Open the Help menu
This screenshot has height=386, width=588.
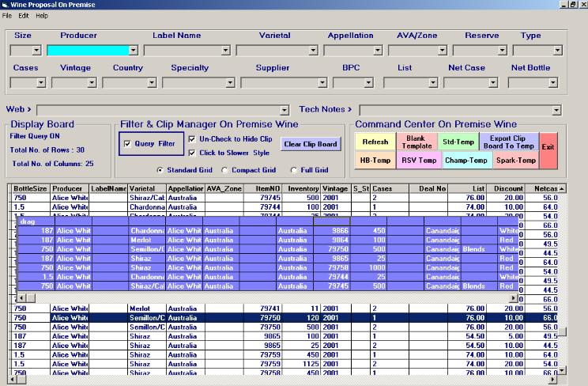click(x=42, y=16)
